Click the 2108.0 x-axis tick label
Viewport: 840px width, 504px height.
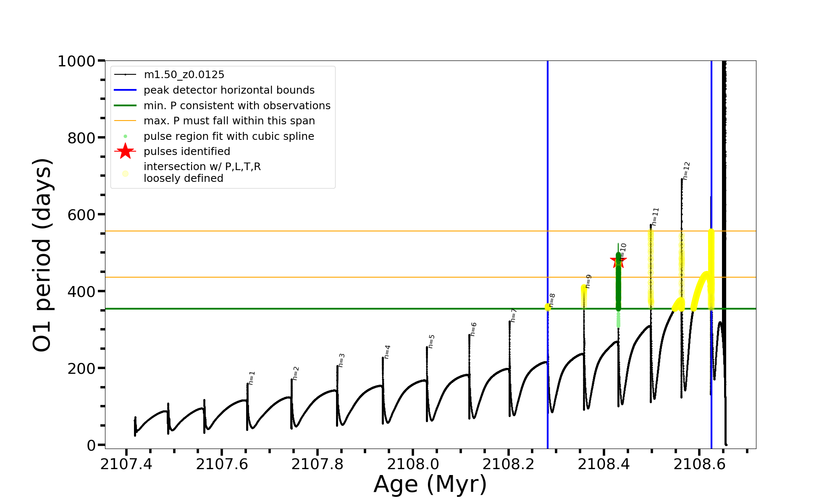click(413, 465)
